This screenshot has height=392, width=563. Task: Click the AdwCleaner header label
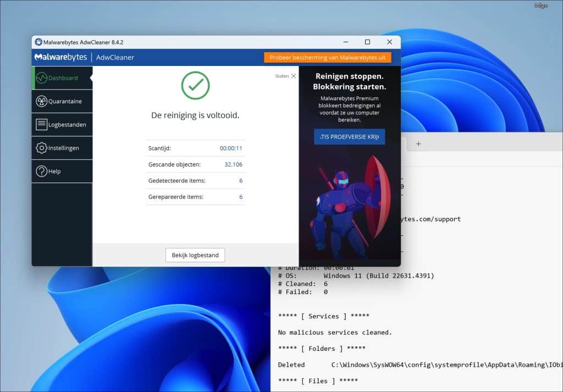coord(115,57)
